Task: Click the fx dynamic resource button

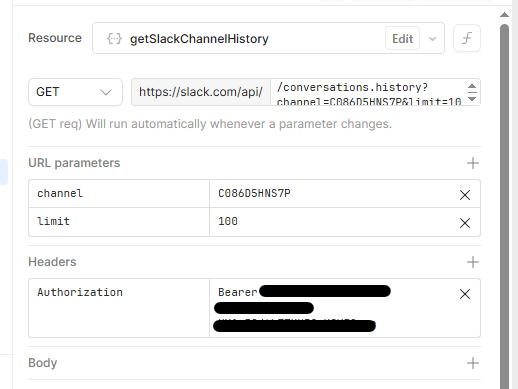Action: tap(467, 38)
